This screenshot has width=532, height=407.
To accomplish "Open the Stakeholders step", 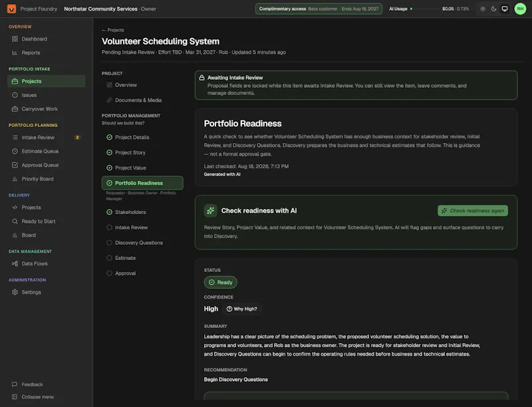I will (142, 212).
